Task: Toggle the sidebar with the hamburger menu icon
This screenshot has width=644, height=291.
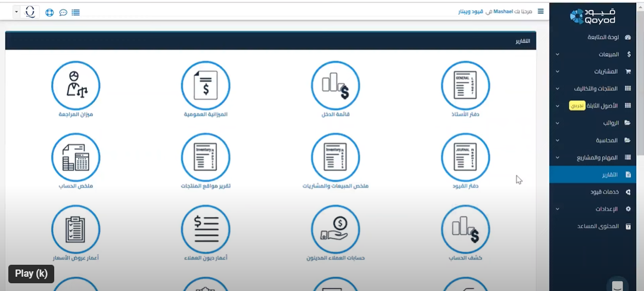Action: click(540, 11)
